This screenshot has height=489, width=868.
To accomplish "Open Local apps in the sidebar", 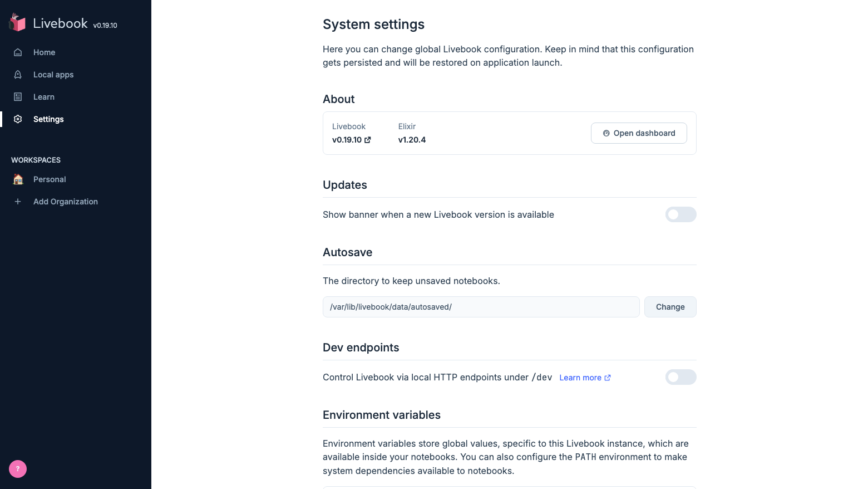I will pos(53,75).
